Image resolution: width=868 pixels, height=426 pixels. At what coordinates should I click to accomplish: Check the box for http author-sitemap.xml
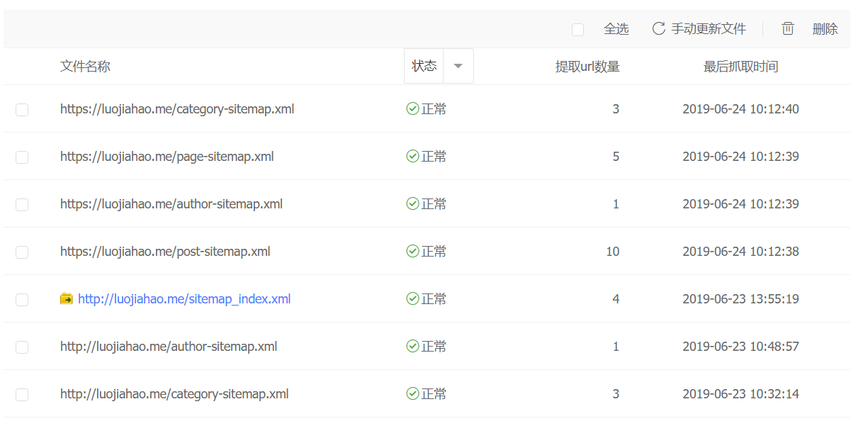(x=22, y=347)
